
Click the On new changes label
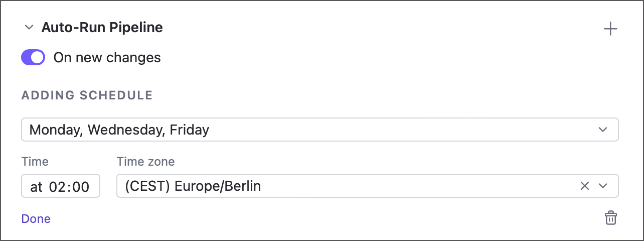pyautogui.click(x=107, y=58)
